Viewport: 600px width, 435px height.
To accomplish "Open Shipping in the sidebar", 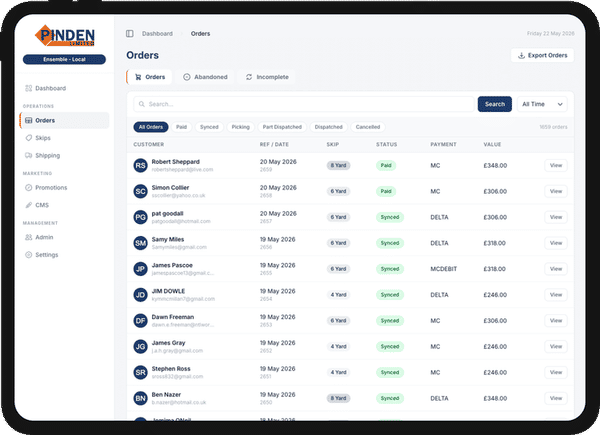I will coord(64,155).
